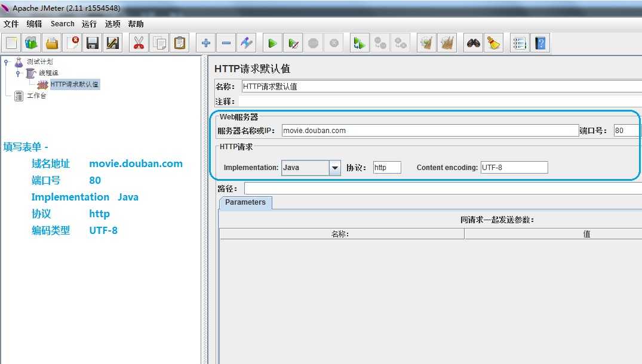642x364 pixels.
Task: Select the Parameters tab
Action: coord(245,202)
